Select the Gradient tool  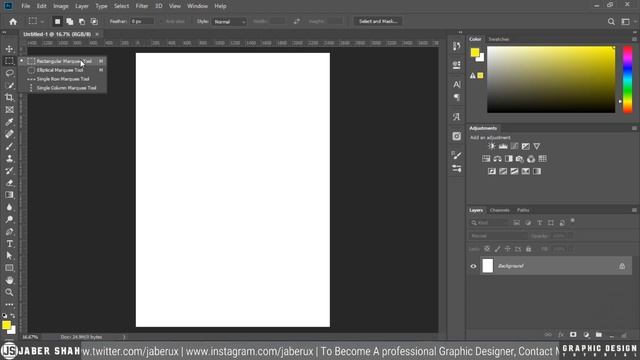pyautogui.click(x=9, y=195)
